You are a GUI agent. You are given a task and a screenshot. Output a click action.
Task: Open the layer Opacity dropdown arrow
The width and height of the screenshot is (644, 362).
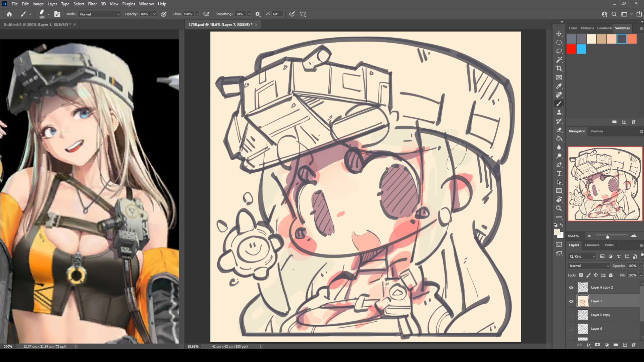click(x=641, y=266)
